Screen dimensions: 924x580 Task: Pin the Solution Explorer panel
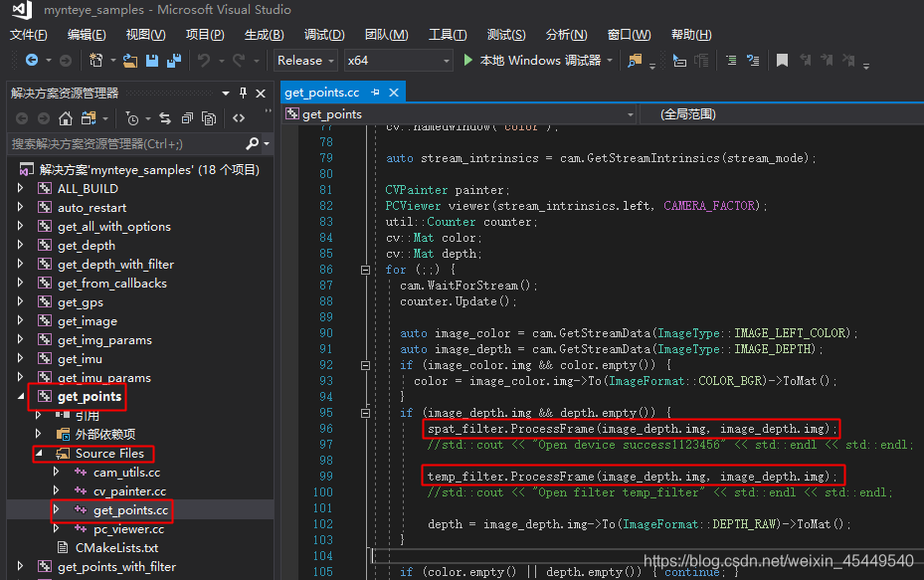[x=243, y=93]
